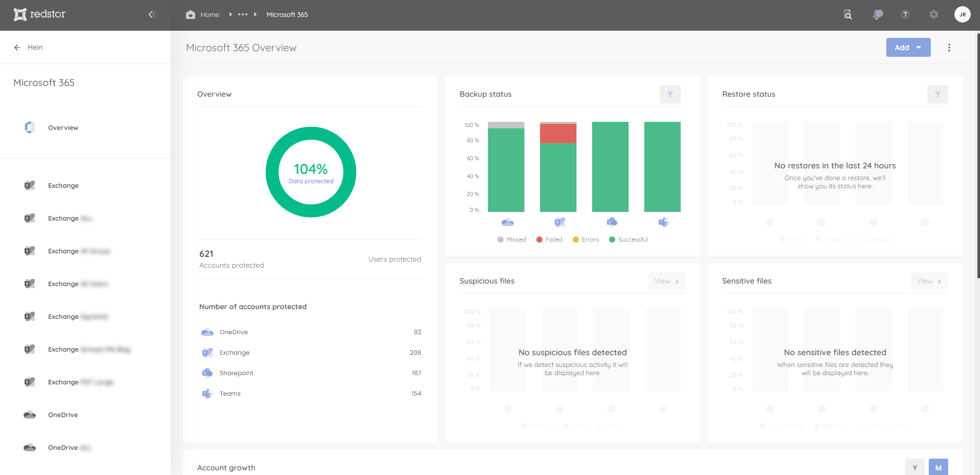Image resolution: width=980 pixels, height=475 pixels.
Task: Go to Home breadcrumb link
Action: click(210, 14)
